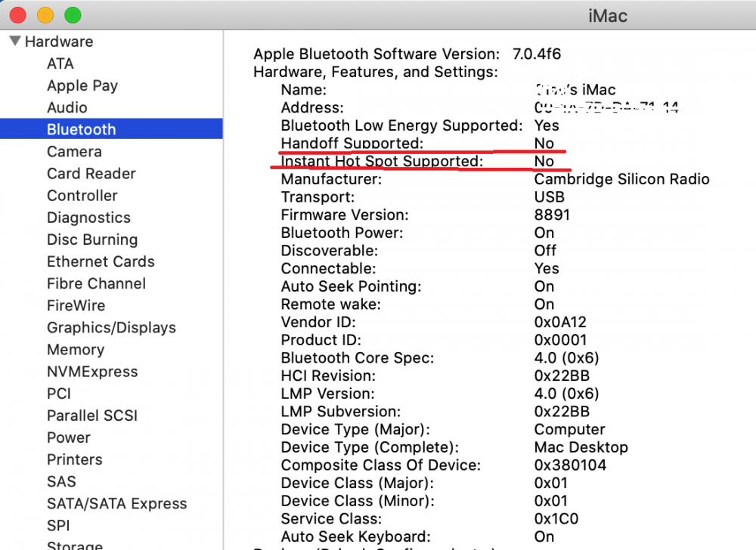Click the iMac window title
The width and height of the screenshot is (756, 550).
(608, 16)
